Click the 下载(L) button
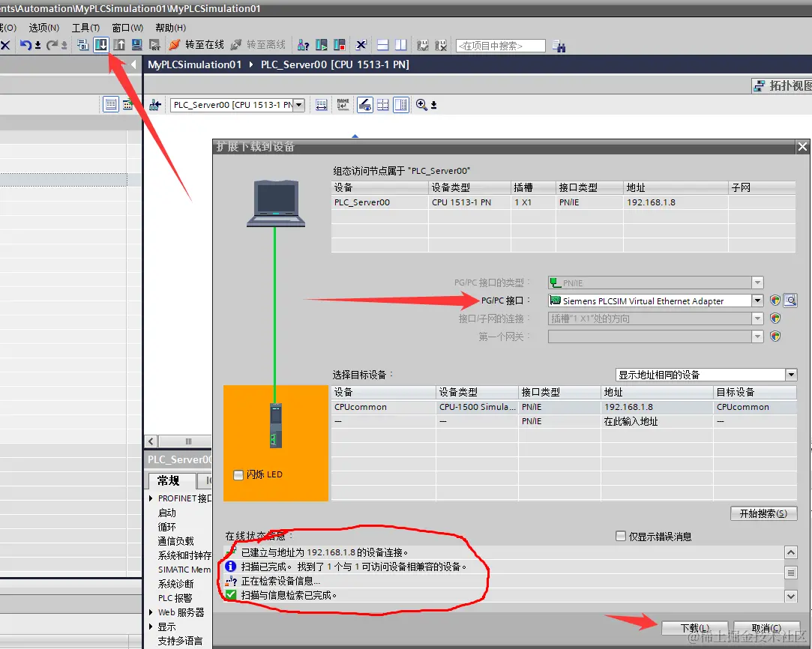The height and width of the screenshot is (649, 812). (694, 628)
